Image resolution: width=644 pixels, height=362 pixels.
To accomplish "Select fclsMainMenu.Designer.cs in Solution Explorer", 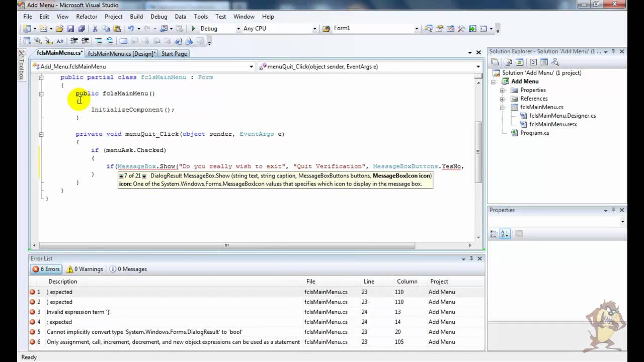I will [x=562, y=116].
